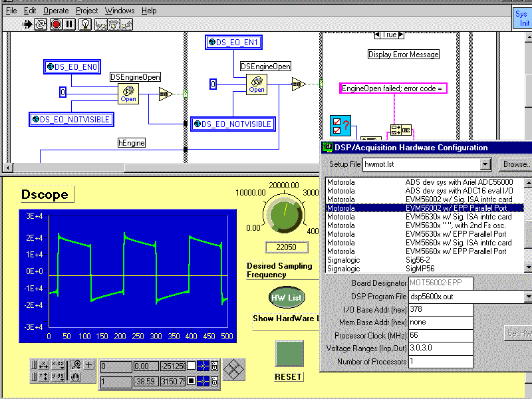Open the Project menu
Viewport: 532px width, 399px height.
[x=87, y=11]
